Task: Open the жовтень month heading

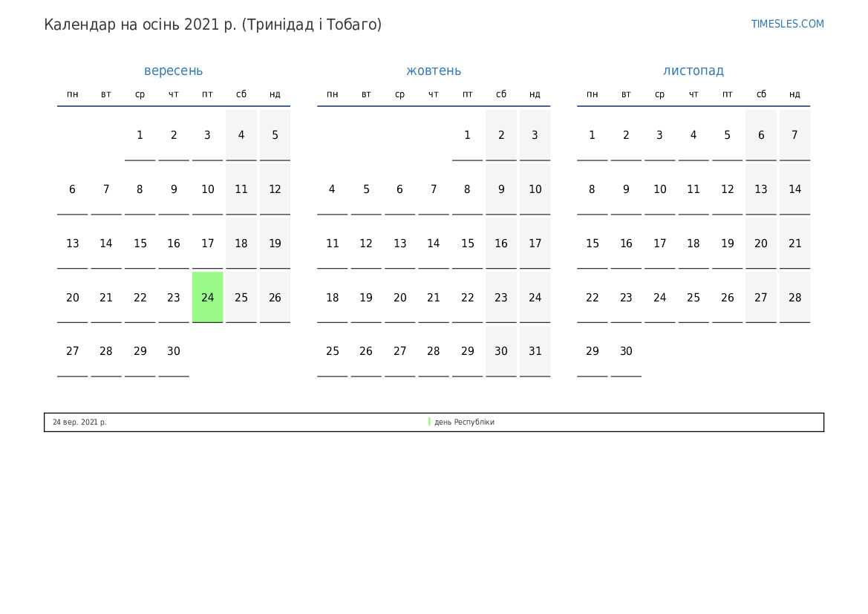Action: pyautogui.click(x=433, y=71)
